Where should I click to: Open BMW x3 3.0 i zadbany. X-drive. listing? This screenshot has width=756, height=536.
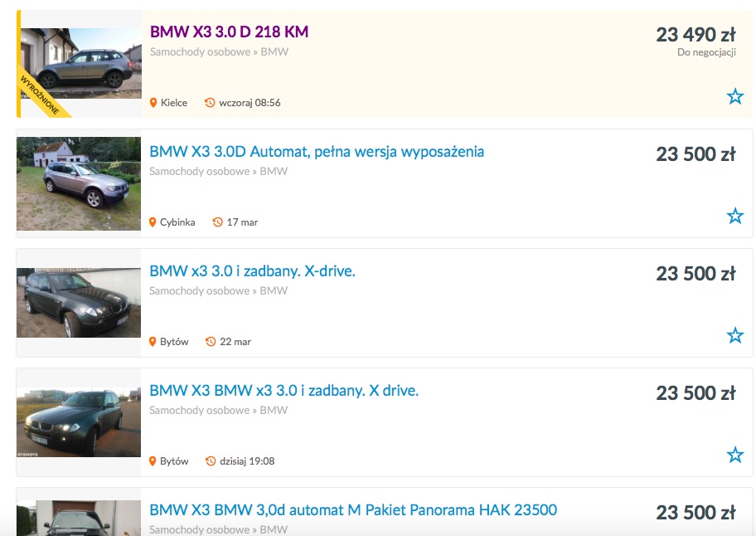pos(252,271)
